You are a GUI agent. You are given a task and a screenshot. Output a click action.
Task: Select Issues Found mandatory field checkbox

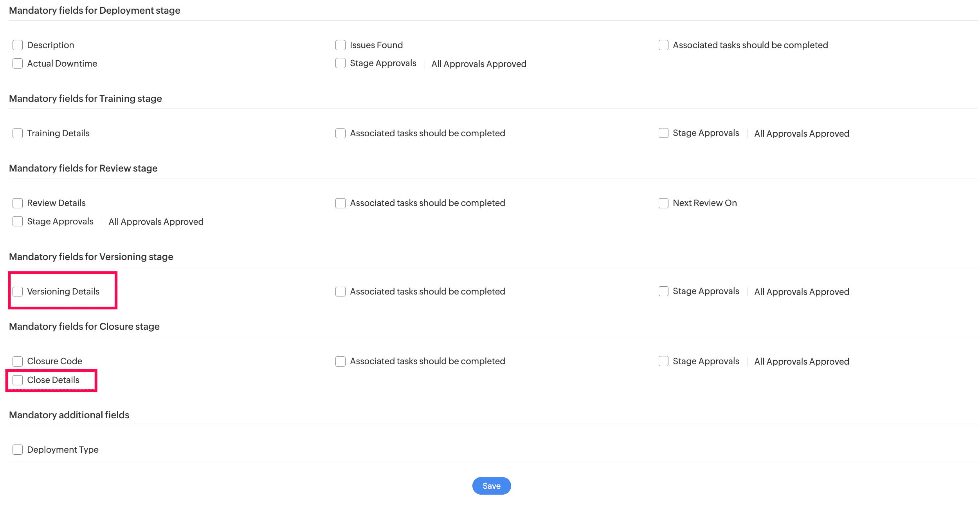pos(340,45)
